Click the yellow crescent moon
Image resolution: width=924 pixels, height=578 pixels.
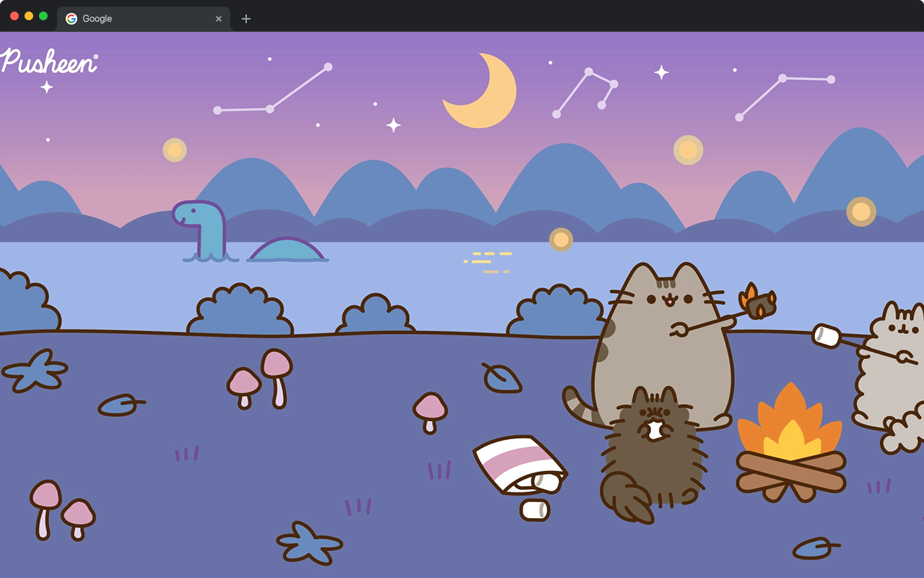pos(485,92)
